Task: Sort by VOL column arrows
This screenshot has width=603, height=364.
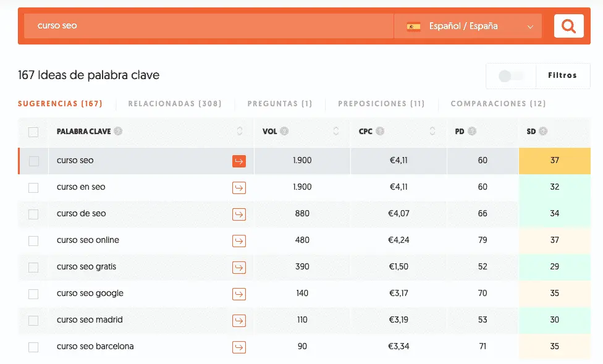Action: tap(336, 132)
